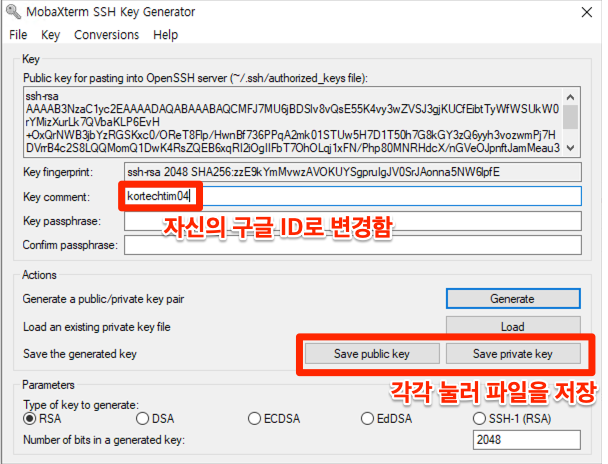Click Save private key
608x464 pixels.
[513, 354]
